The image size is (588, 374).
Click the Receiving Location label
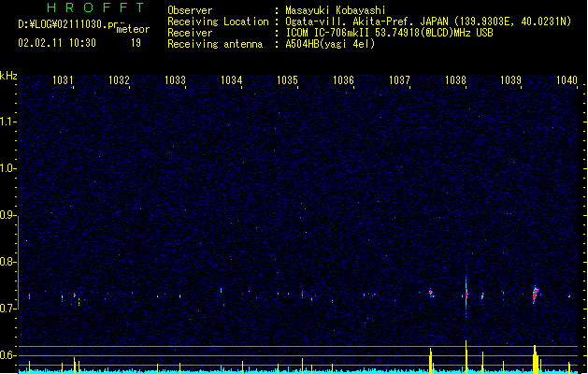[218, 22]
